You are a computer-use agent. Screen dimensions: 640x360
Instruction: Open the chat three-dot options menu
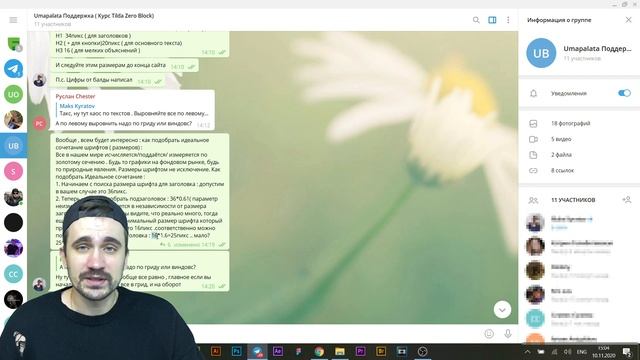point(508,20)
